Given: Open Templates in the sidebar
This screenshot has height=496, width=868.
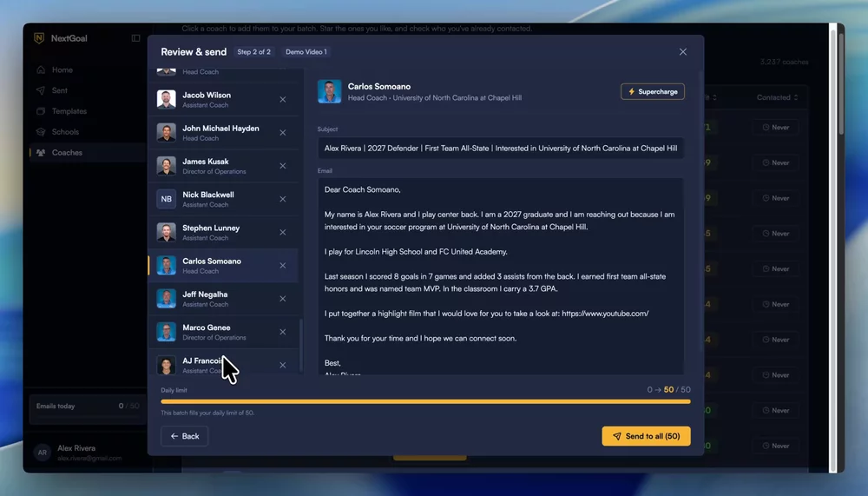Looking at the screenshot, I should point(88,111).
